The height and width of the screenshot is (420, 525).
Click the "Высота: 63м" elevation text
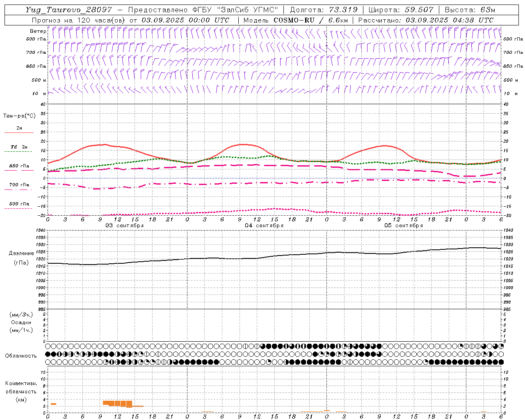click(x=470, y=10)
